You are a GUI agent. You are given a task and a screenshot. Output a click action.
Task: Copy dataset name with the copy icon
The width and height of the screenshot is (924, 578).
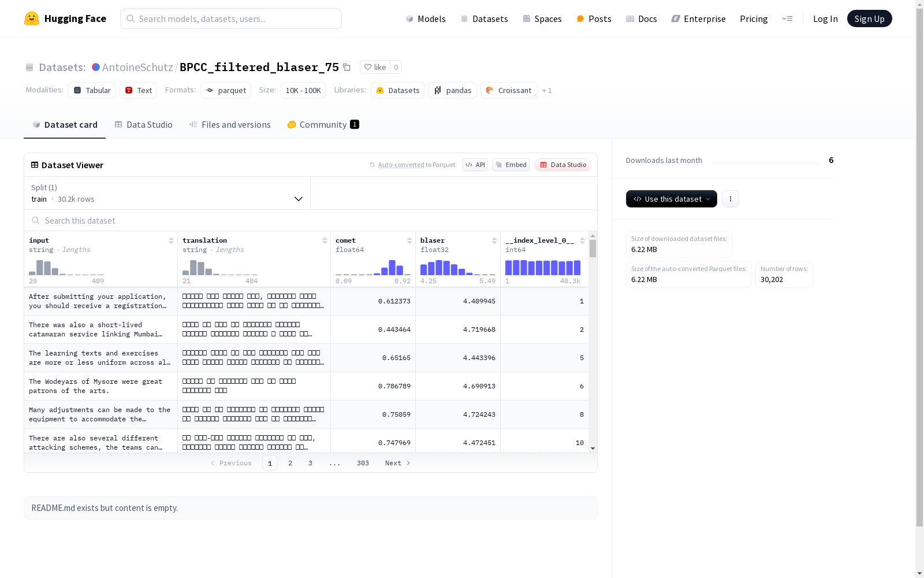[x=346, y=67]
